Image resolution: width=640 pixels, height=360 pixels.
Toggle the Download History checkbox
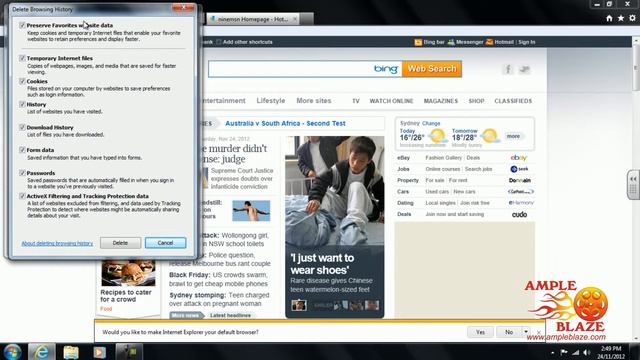[22, 127]
